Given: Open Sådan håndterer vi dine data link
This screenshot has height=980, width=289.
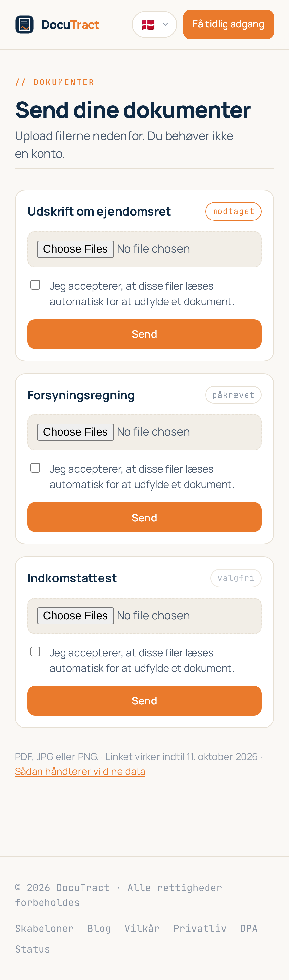Looking at the screenshot, I should tap(80, 772).
